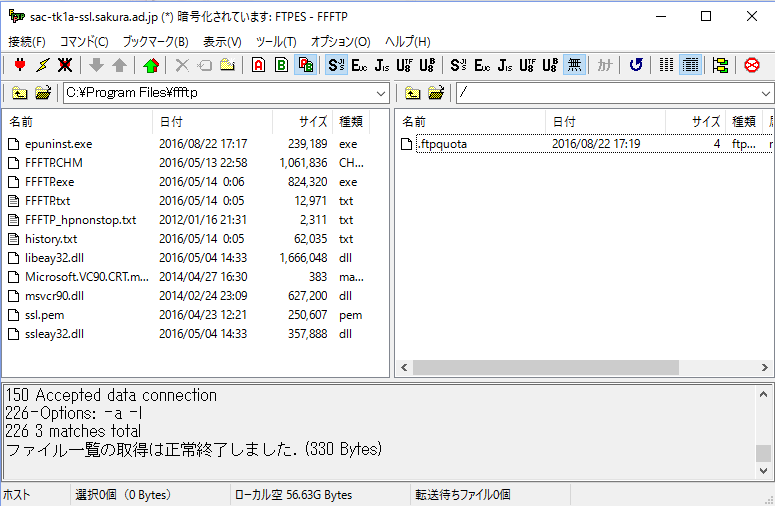
Task: Sort local list by 名前 column header
Action: click(79, 122)
